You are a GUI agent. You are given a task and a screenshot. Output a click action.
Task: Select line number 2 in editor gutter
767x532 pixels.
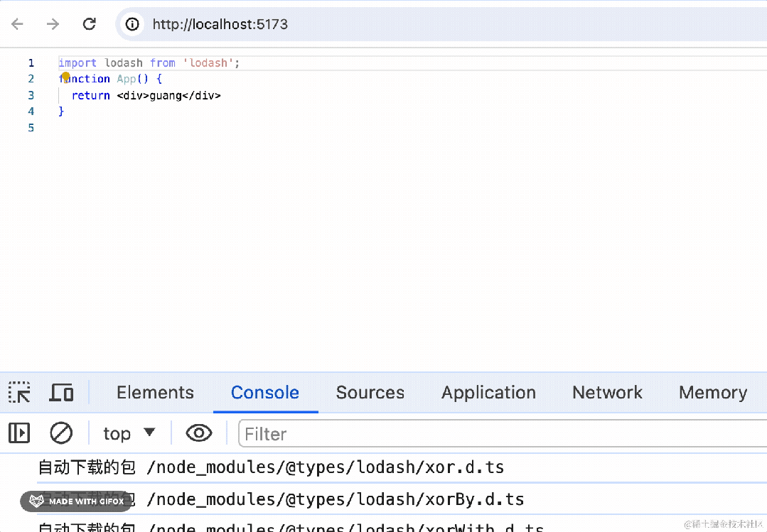click(31, 79)
